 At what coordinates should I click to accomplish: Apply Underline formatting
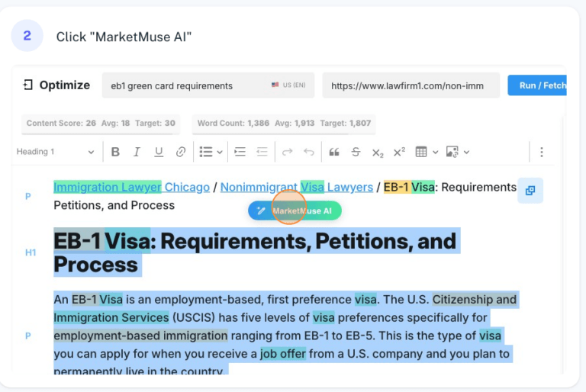(159, 152)
